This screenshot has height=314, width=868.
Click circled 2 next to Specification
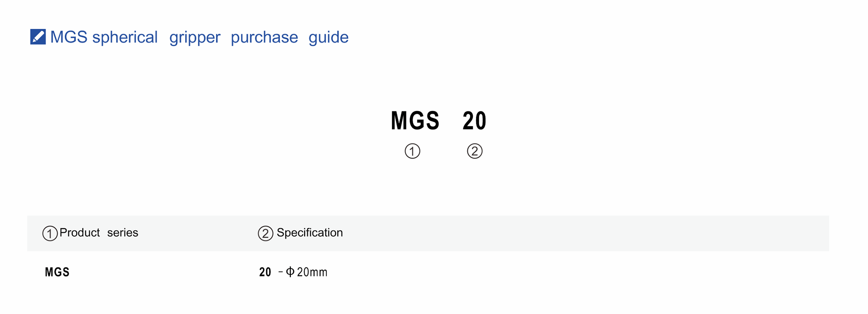click(266, 233)
